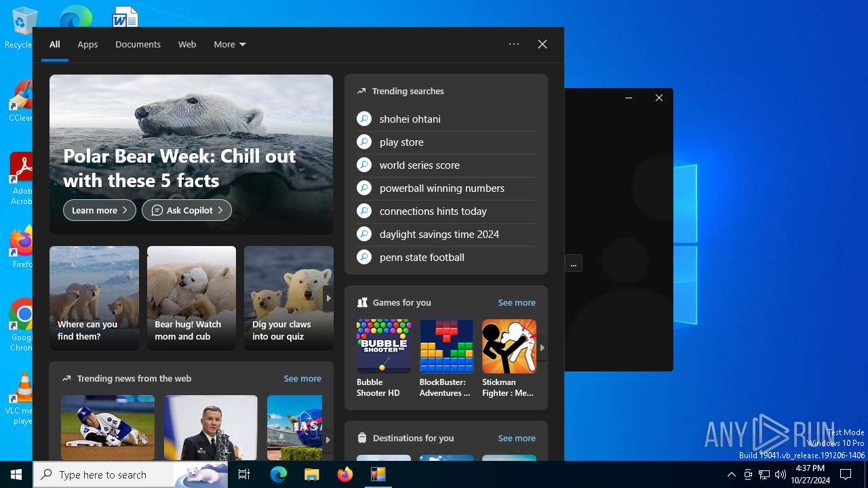Screen dimensions: 868x488
Task: Launch Microsoft Edge from the taskbar
Action: point(279,474)
